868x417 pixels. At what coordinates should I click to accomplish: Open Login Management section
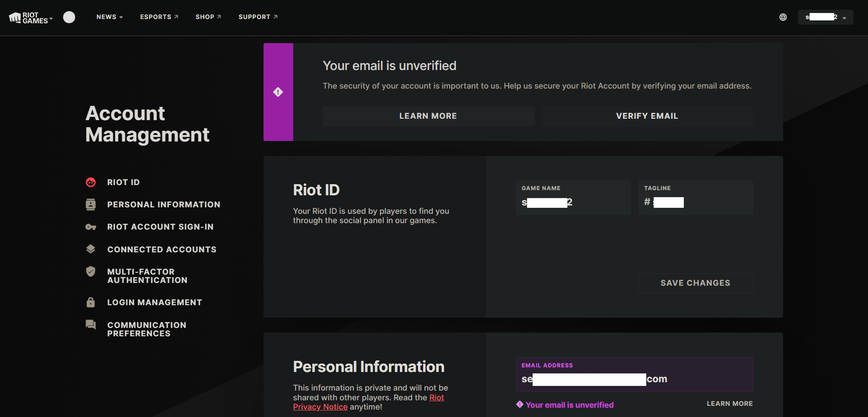pos(154,302)
